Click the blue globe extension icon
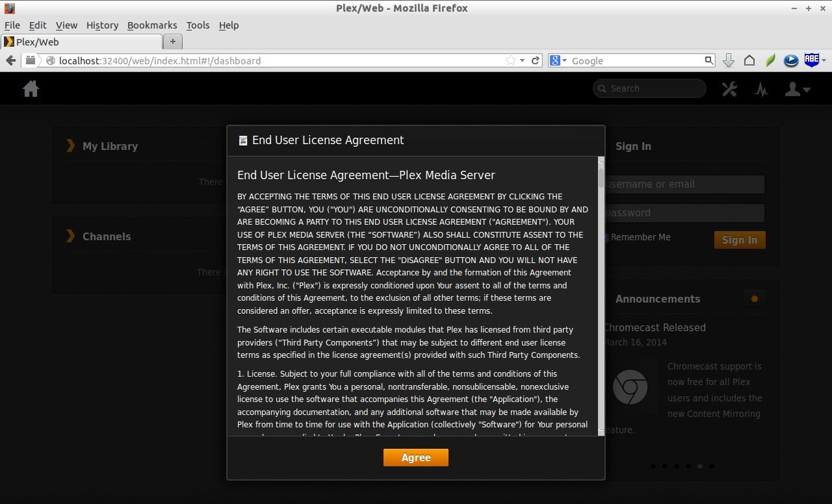The image size is (832, 504). (x=791, y=60)
